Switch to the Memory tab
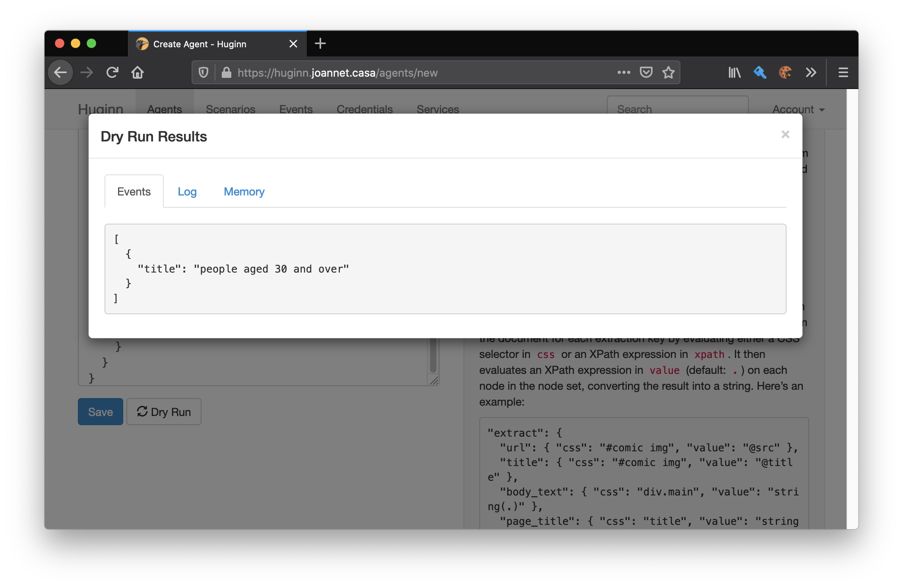The height and width of the screenshot is (588, 903). (244, 191)
